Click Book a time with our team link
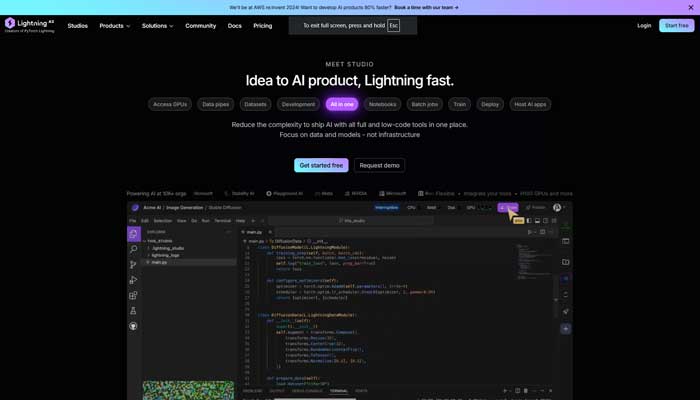The width and height of the screenshot is (700, 400). coord(426,8)
